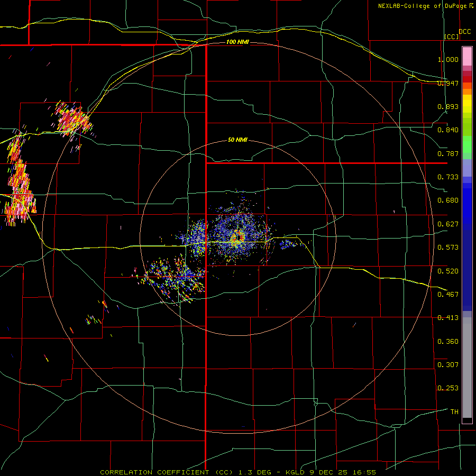Click the TH threshold legend label
This screenshot has height=476, width=476.
[x=454, y=412]
